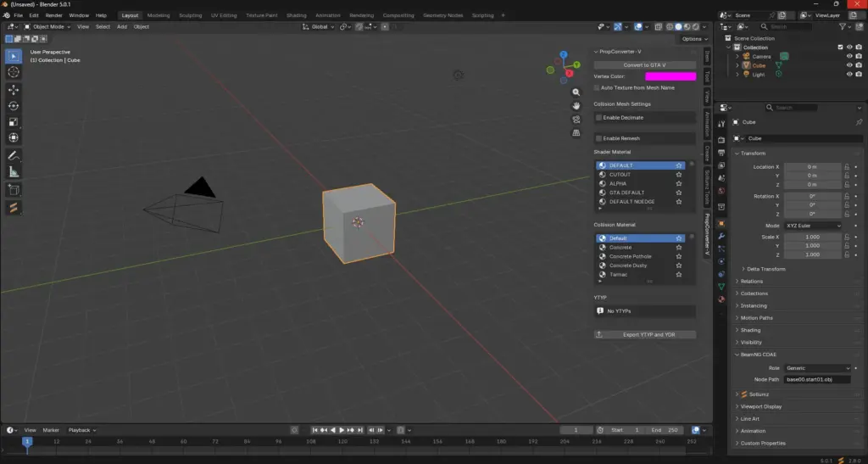This screenshot has height=464, width=868.
Task: Open the Role Generic dropdown
Action: [817, 368]
